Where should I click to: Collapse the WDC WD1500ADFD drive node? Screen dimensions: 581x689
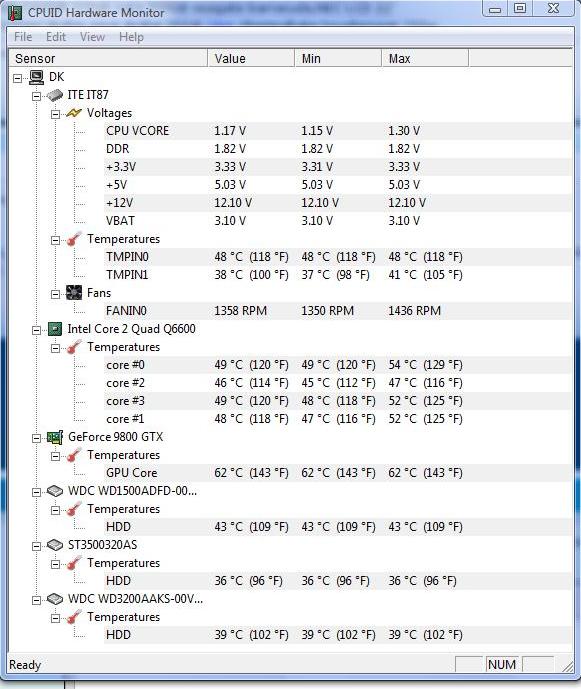[x=36, y=493]
